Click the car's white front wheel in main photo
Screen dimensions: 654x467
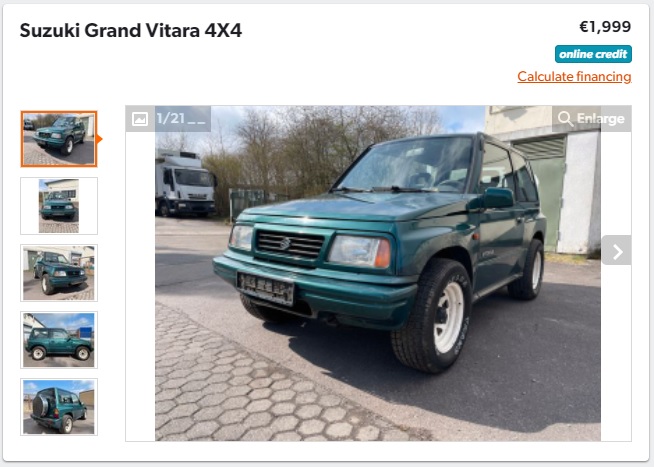click(449, 317)
